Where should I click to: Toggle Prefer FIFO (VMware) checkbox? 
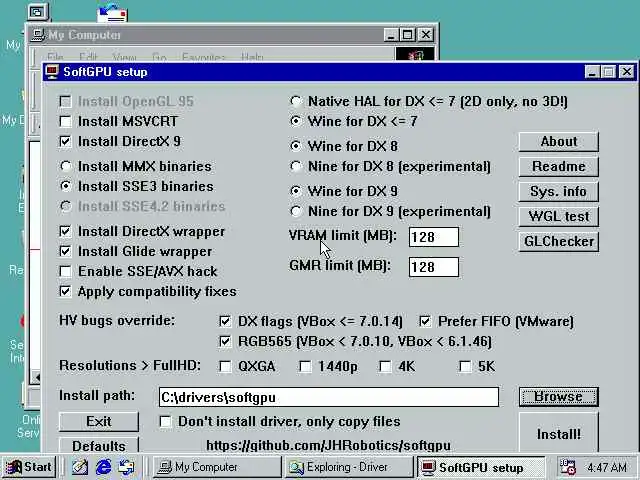click(425, 321)
